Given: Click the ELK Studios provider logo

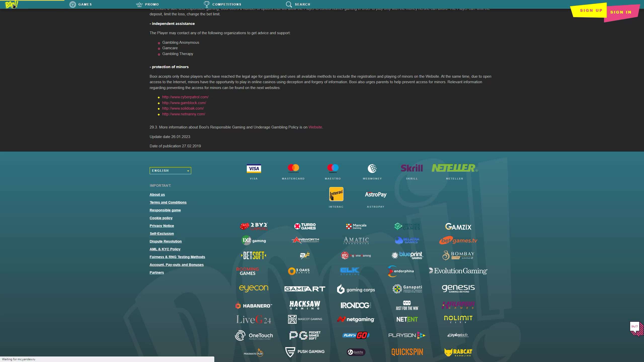Looking at the screenshot, I should tap(350, 271).
